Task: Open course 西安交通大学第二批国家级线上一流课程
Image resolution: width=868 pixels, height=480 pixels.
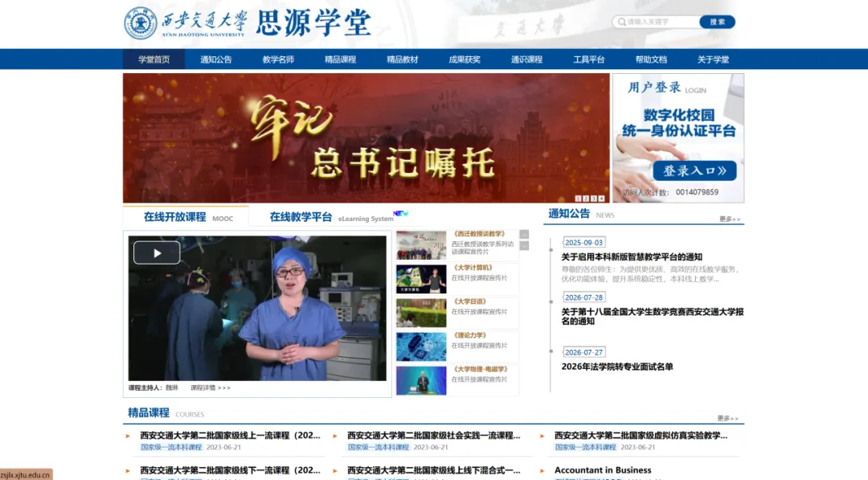Action: coord(230,435)
